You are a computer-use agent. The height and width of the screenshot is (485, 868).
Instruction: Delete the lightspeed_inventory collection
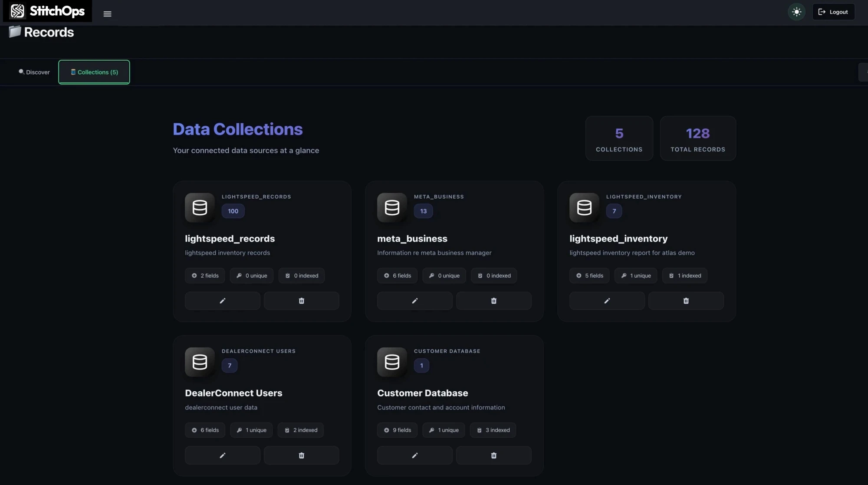pos(686,301)
